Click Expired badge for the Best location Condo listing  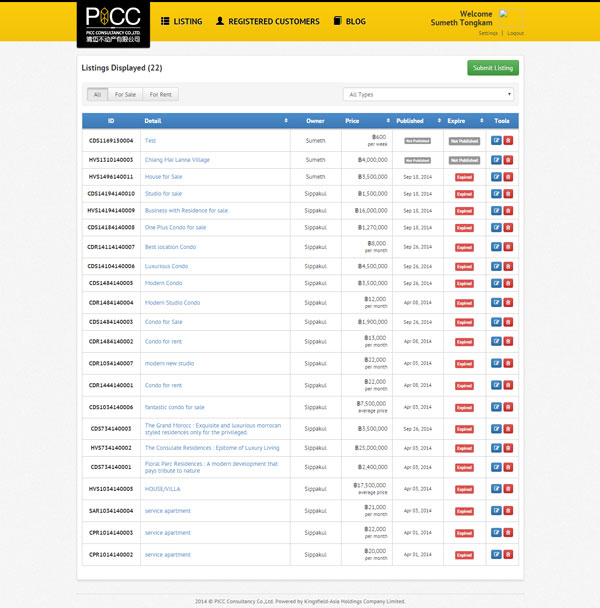464,247
